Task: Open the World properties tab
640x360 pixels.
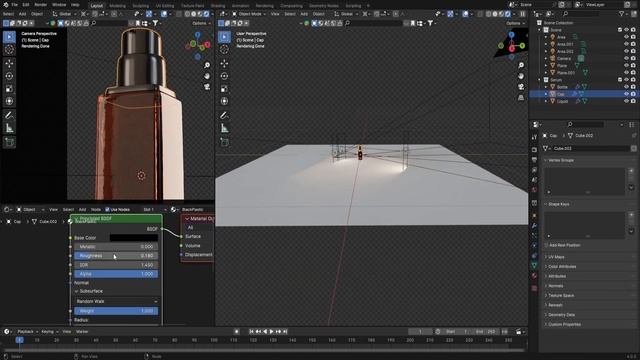Action: tap(534, 190)
